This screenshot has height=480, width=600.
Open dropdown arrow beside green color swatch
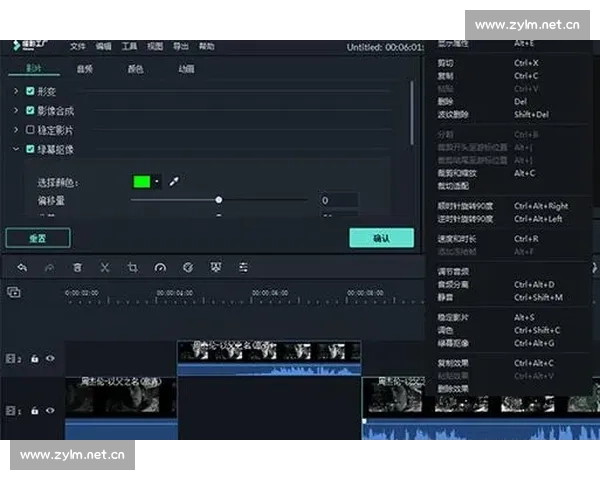tap(157, 182)
